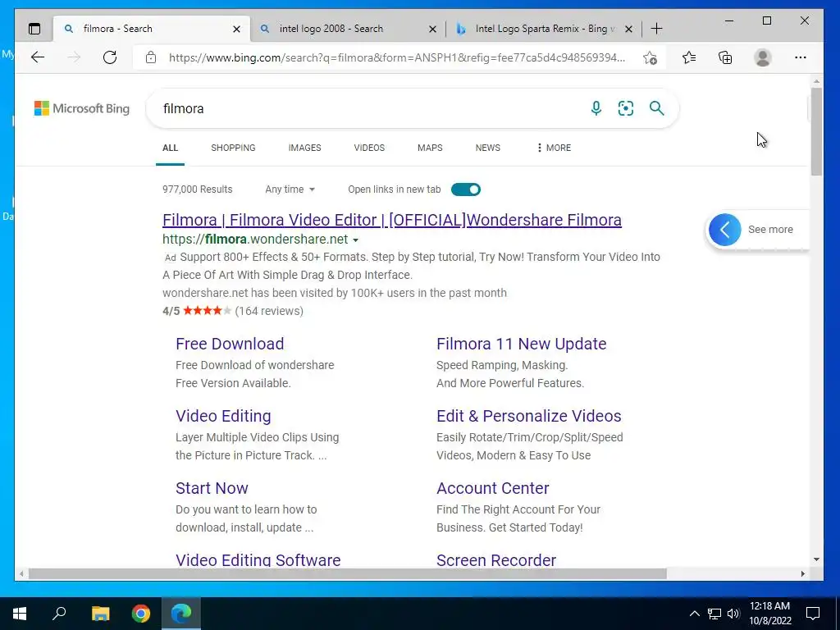This screenshot has height=630, width=840.
Task: Go to Microsoft Bing home logo
Action: pyautogui.click(x=82, y=108)
